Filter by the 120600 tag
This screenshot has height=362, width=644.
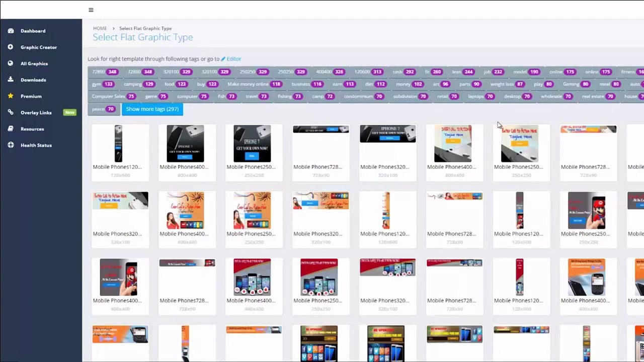coord(368,72)
